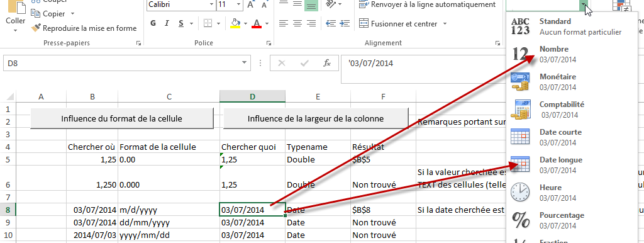Select column B header
The image size is (644, 243).
[x=92, y=96]
